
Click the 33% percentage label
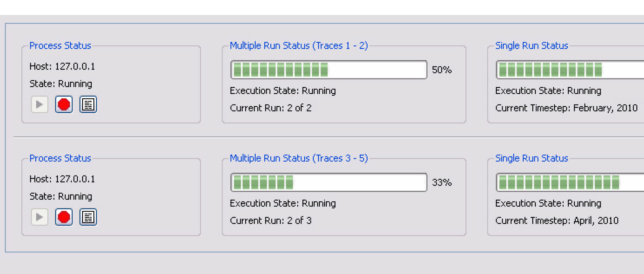click(x=442, y=183)
